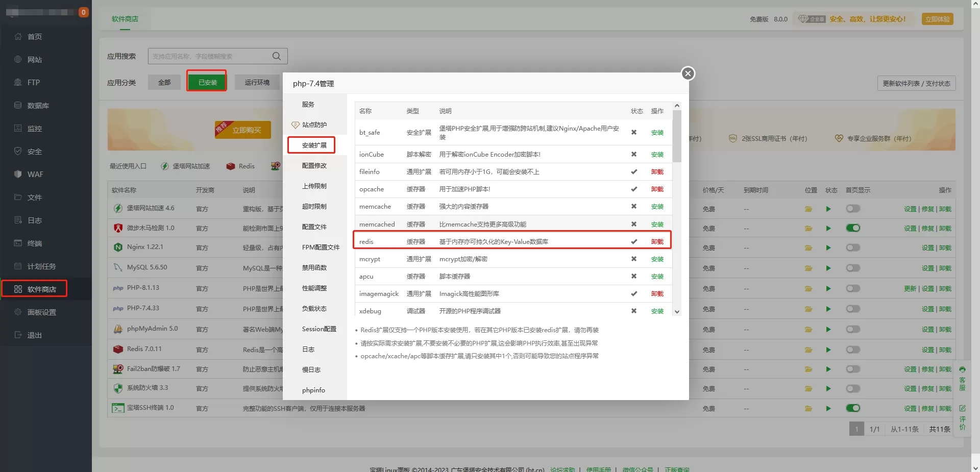980x472 pixels.
Task: Open the WAF shield icon in sidebar
Action: [18, 174]
